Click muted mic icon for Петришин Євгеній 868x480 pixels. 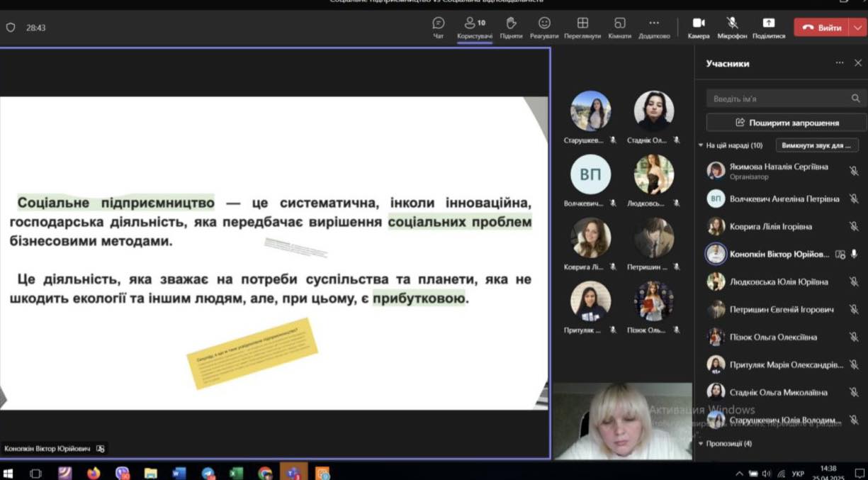[854, 309]
